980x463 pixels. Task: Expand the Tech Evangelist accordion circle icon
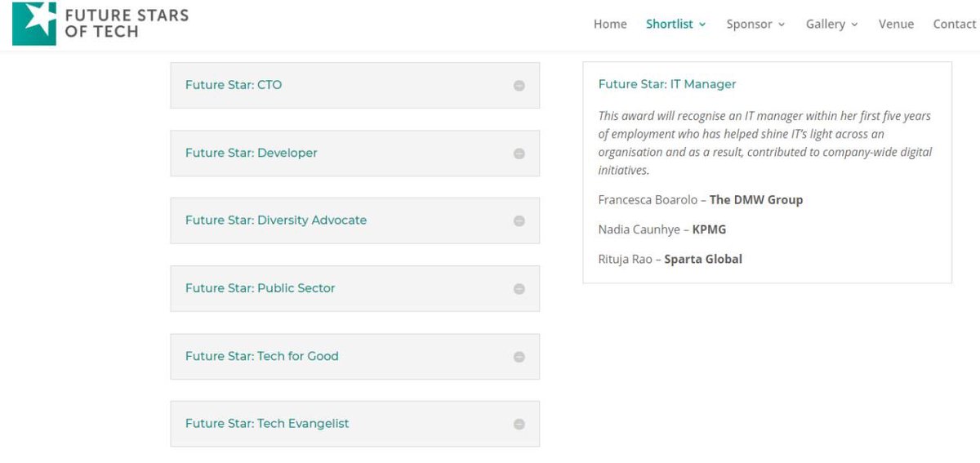(519, 425)
